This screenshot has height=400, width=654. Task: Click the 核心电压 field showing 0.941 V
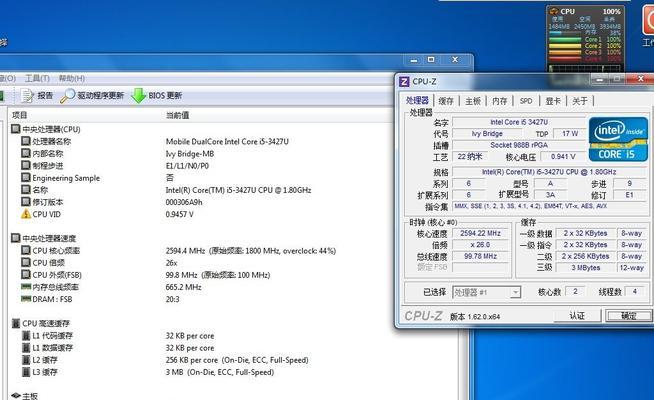click(563, 157)
